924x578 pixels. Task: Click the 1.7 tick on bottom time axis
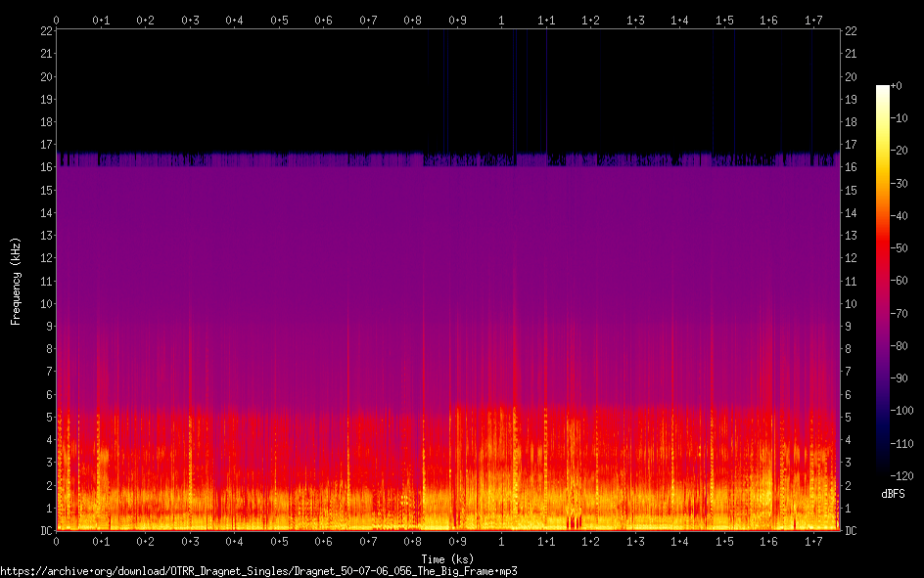click(x=812, y=541)
